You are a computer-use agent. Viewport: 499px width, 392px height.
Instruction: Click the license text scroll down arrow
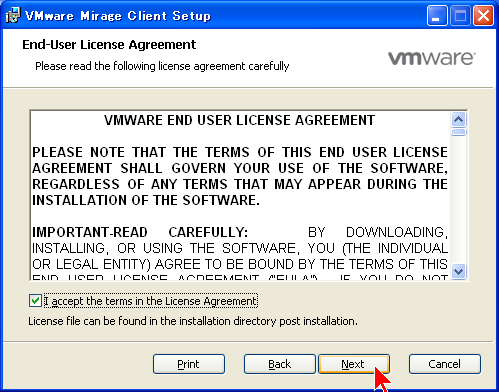tap(459, 271)
